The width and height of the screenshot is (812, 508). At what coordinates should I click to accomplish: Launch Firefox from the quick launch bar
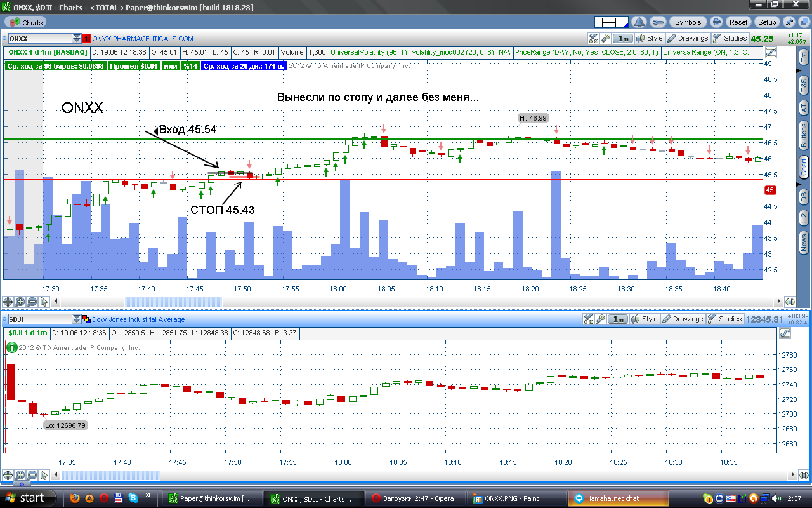[75, 498]
